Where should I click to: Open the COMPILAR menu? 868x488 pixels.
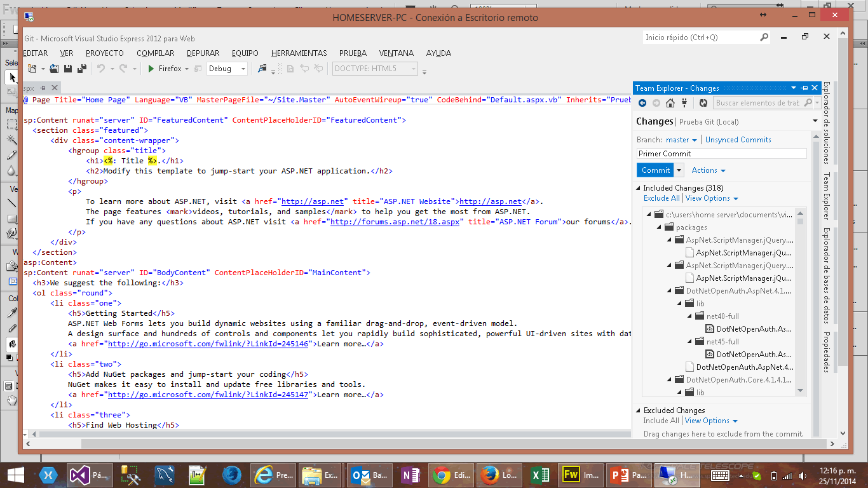tap(156, 53)
